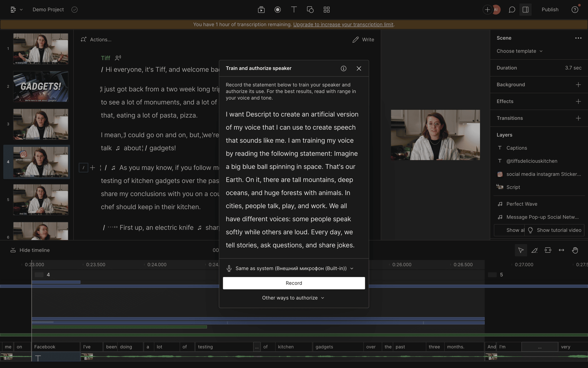Close the Train and authorize speaker dialog
588x368 pixels.
pyautogui.click(x=359, y=68)
